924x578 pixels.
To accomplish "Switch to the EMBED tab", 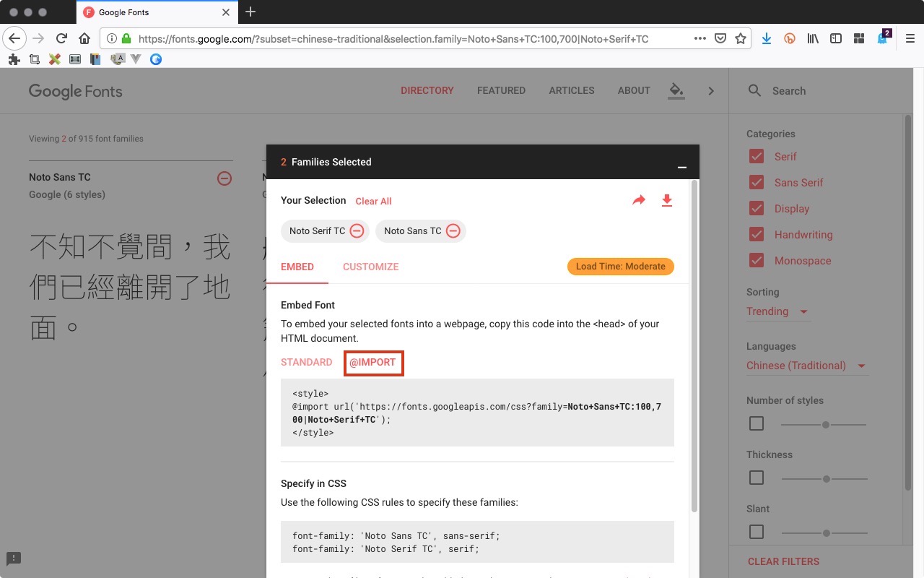I will point(297,267).
